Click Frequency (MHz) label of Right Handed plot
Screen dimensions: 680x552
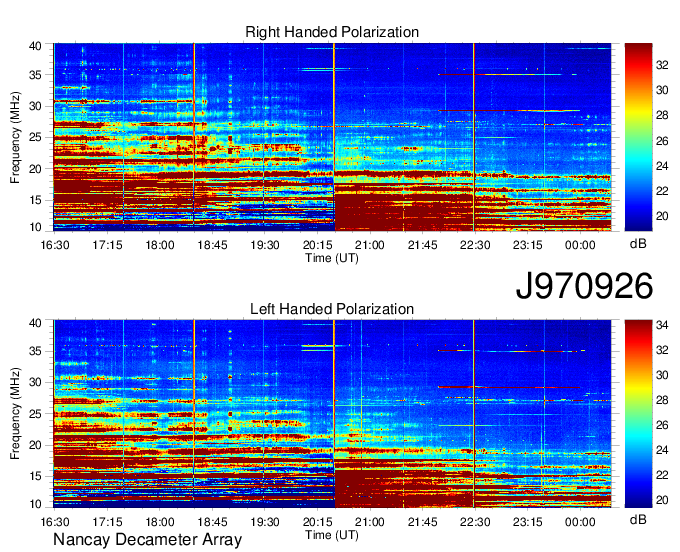pyautogui.click(x=15, y=137)
